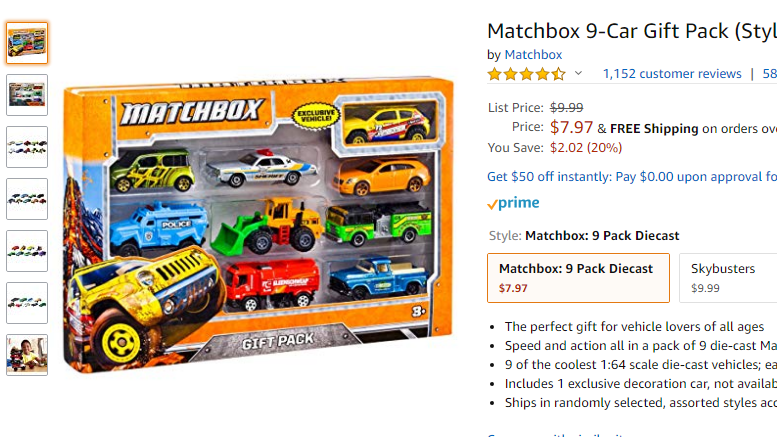Open the Matchbox brand link
777x437 pixels.
click(x=533, y=55)
